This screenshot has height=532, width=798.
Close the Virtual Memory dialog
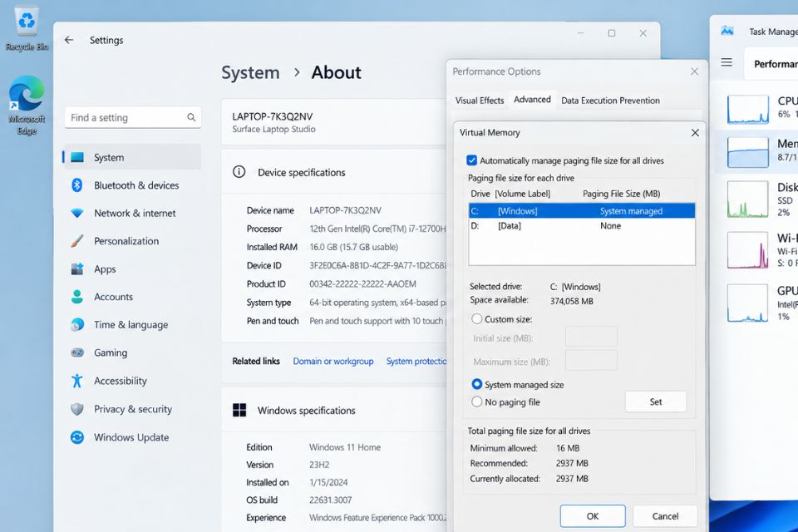[695, 132]
